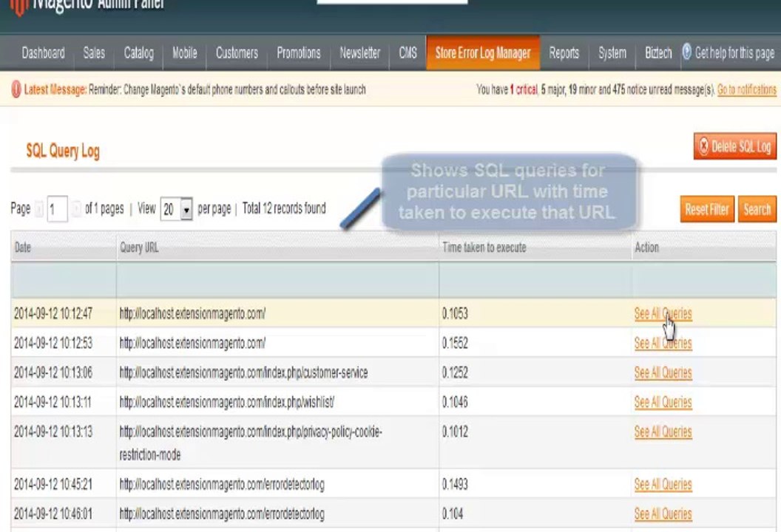Click the Delete SQL Log button
781x532 pixels.
[734, 146]
